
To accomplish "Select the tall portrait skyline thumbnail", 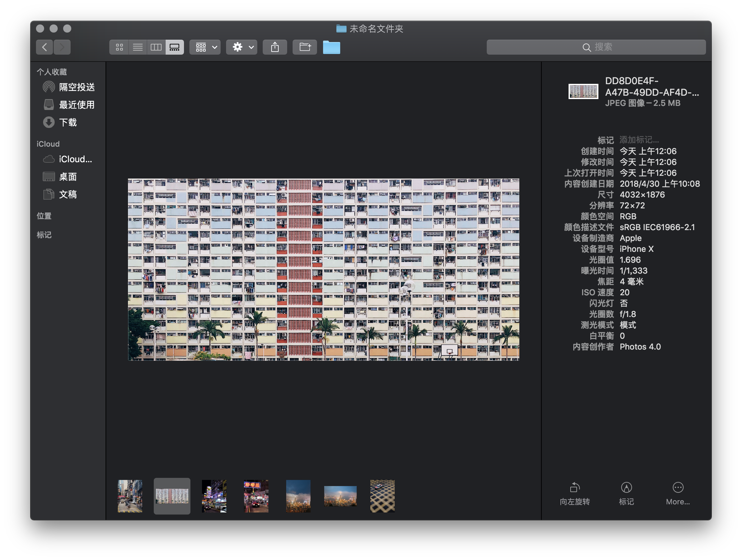I will tap(298, 496).
